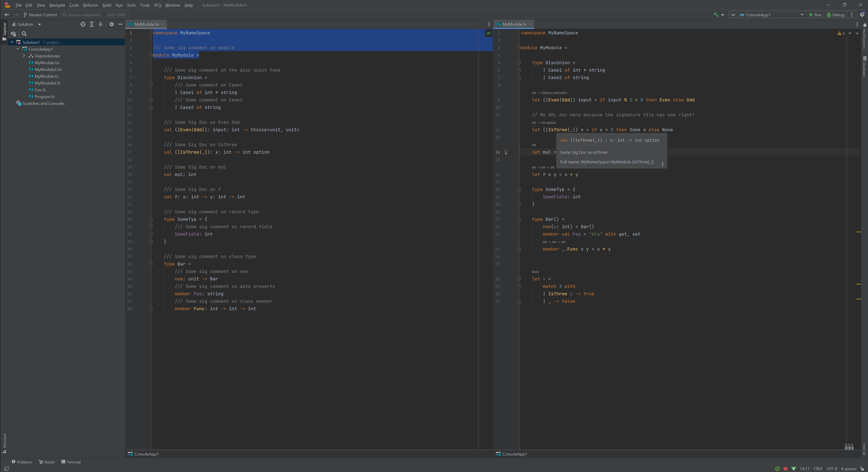Open Solution panel settings gear
This screenshot has width=868, height=472.
pos(112,24)
